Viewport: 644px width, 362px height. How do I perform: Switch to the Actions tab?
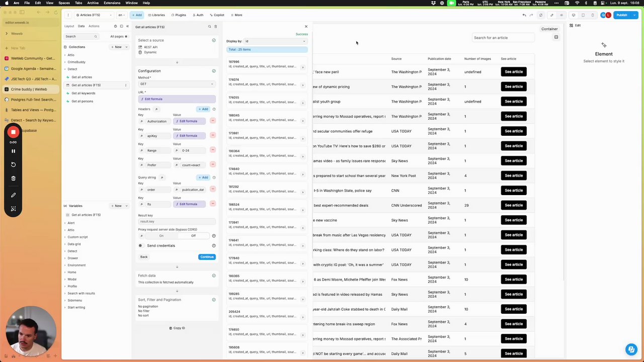pyautogui.click(x=94, y=26)
